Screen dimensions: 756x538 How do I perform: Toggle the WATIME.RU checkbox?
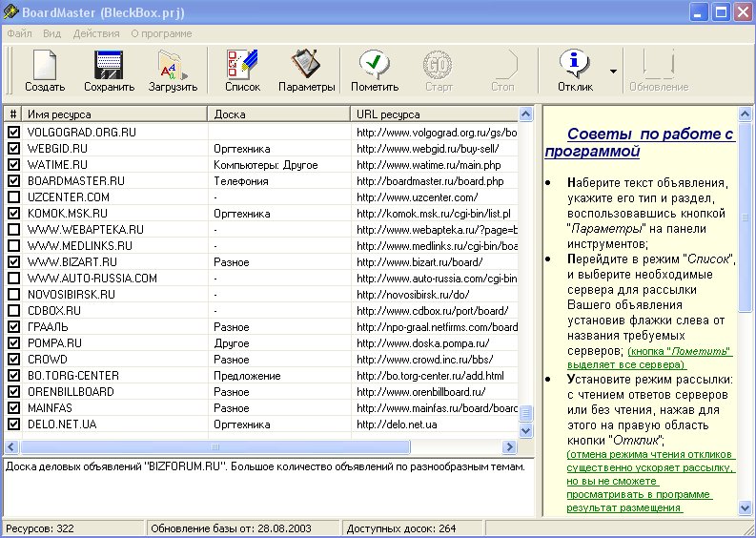[13, 164]
